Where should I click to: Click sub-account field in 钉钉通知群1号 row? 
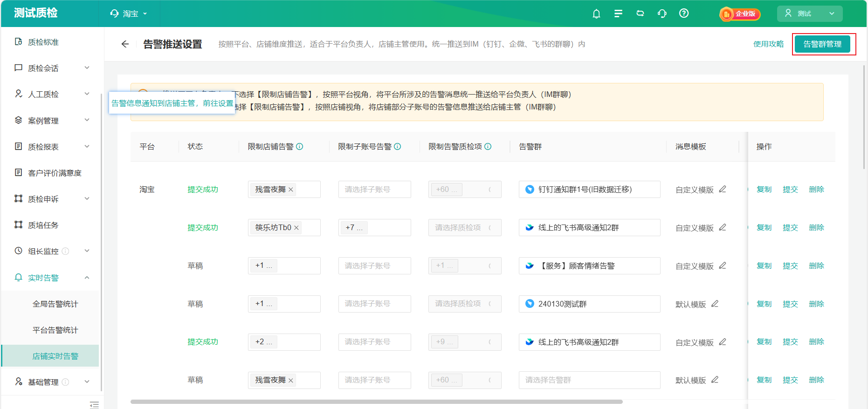(x=375, y=190)
